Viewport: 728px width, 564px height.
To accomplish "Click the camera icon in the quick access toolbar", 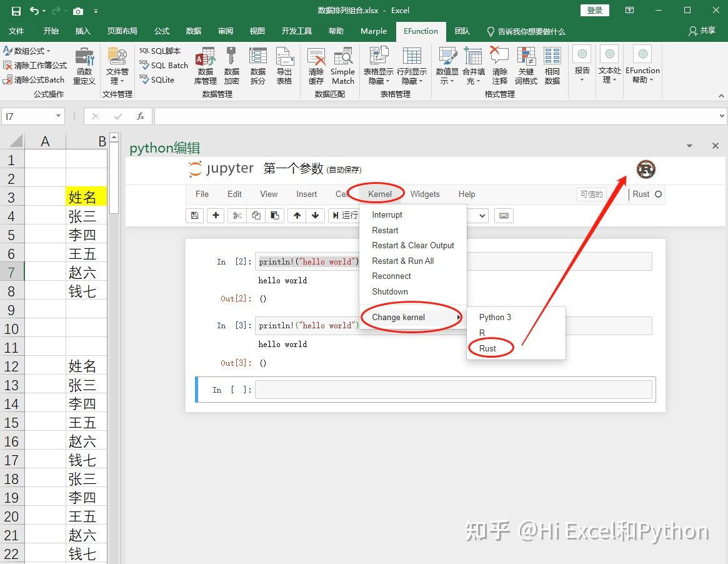I will pos(78,11).
